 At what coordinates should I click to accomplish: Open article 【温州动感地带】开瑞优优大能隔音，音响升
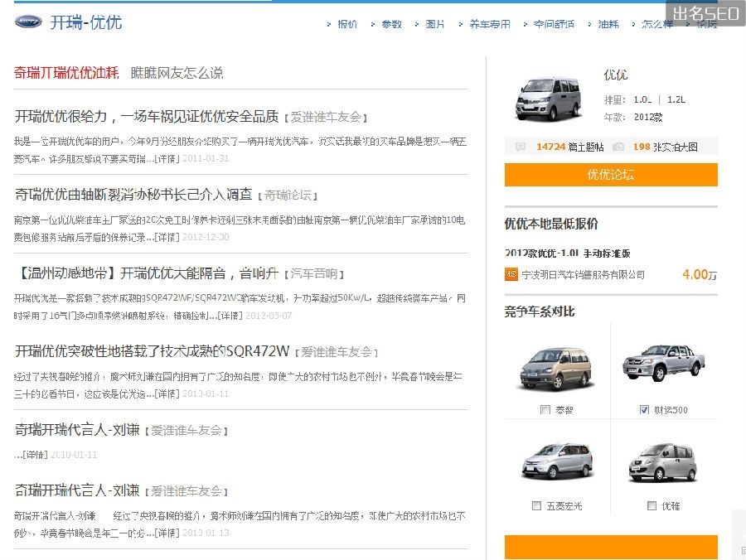tap(147, 273)
